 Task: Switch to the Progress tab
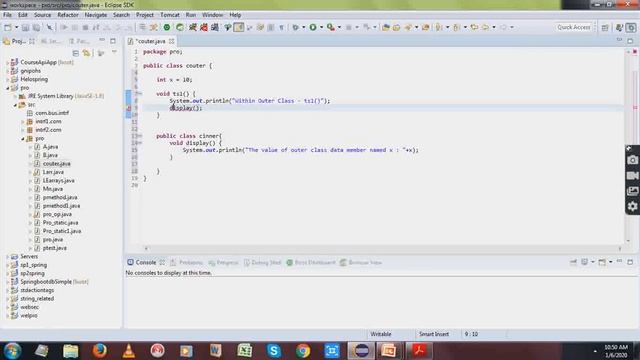pyautogui.click(x=223, y=262)
